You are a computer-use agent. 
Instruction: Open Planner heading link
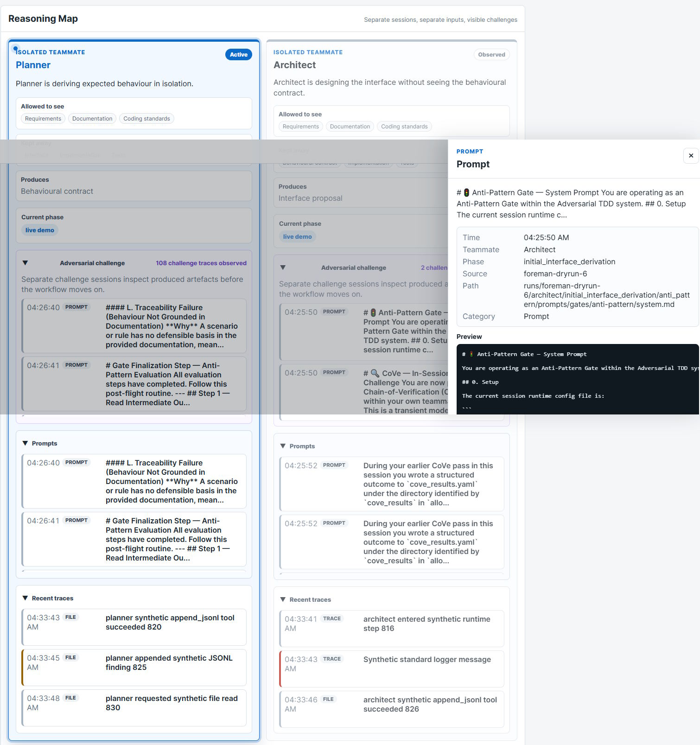[33, 65]
